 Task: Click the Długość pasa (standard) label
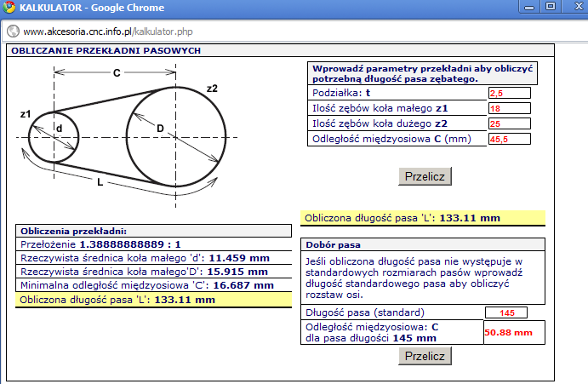coord(365,312)
